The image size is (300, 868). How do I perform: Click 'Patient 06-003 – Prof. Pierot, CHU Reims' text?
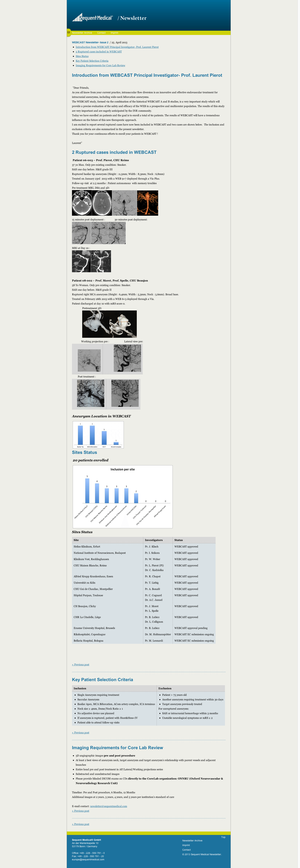[x=101, y=160]
